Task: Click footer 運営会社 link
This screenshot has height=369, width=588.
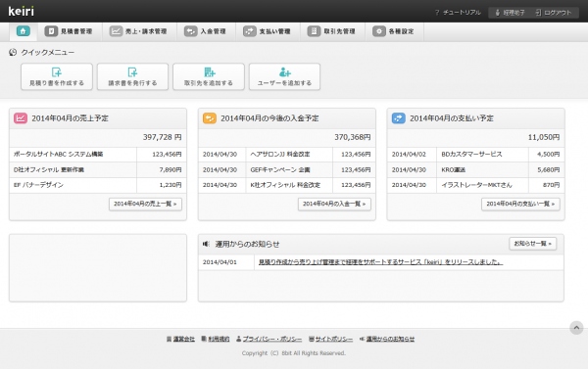Action: (x=184, y=339)
